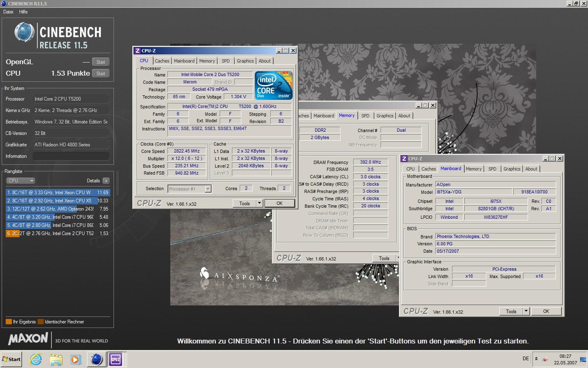The width and height of the screenshot is (588, 368).
Task: Select CPU-Z icon in the taskbar
Action: tap(116, 359)
